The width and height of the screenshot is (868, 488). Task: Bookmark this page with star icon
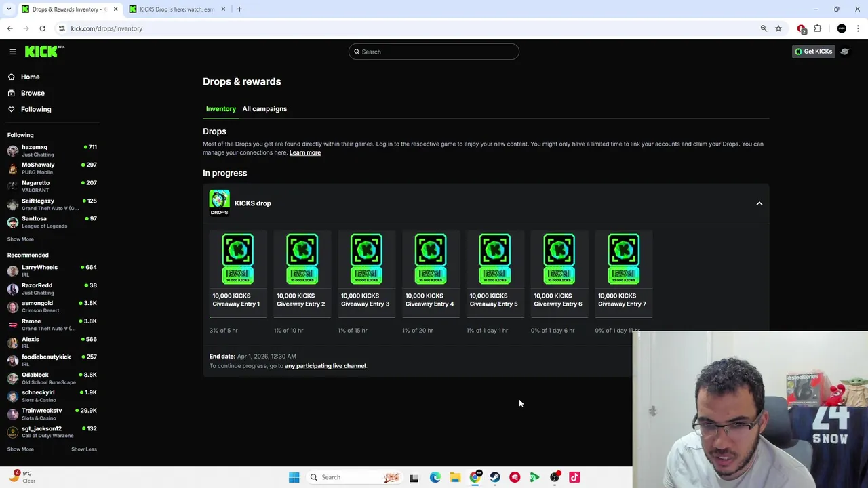[778, 28]
